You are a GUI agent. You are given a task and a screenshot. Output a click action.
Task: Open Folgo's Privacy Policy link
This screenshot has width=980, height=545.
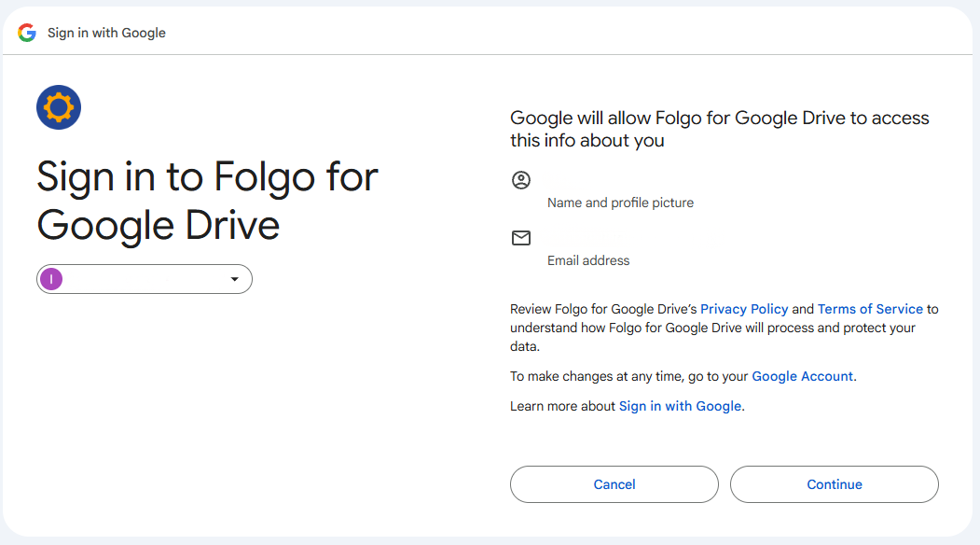click(x=744, y=309)
